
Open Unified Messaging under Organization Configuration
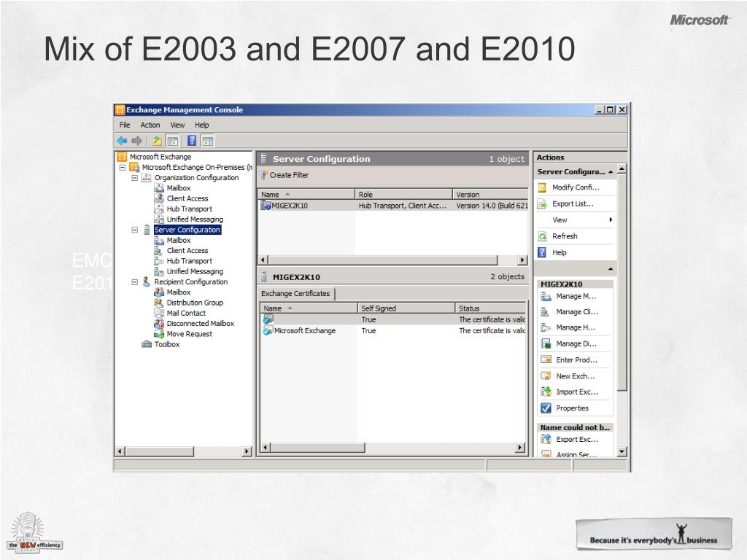coord(195,219)
